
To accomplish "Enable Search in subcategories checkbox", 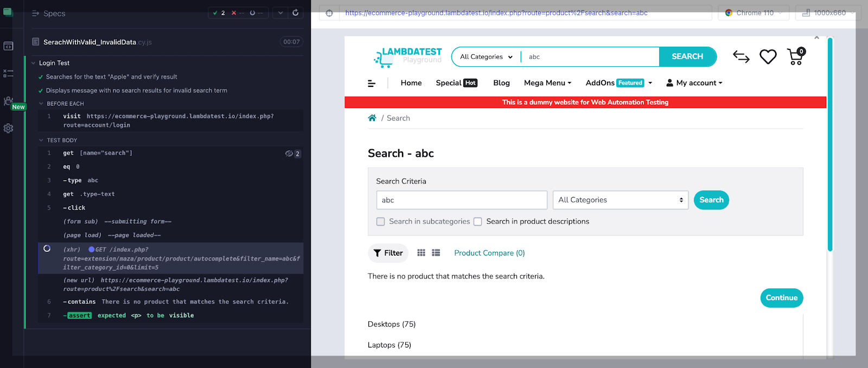I will coord(381,221).
